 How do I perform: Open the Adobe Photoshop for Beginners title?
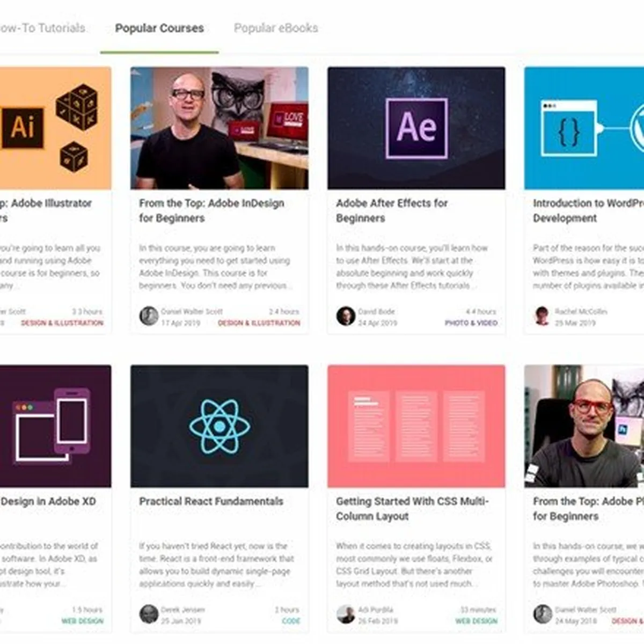tap(588, 509)
